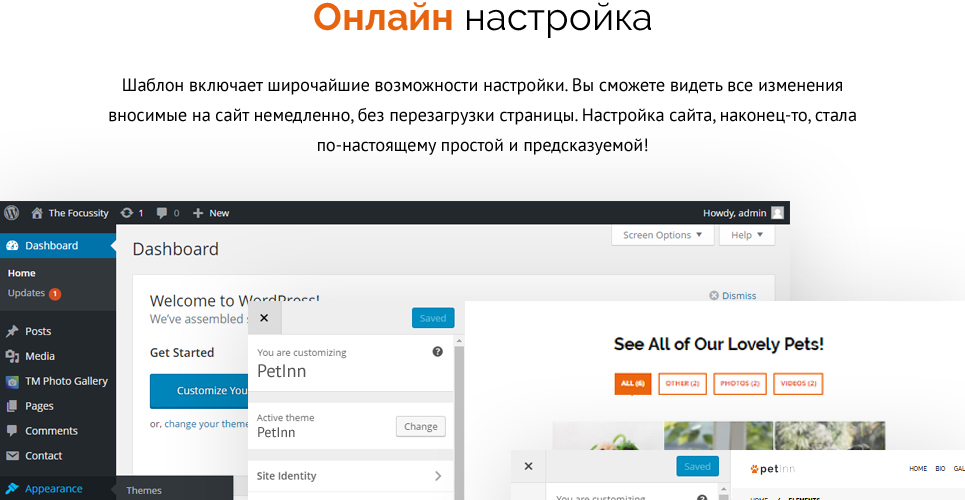Screen dimensions: 965x500
Task: Click The Focussity site name
Action: [x=78, y=213]
